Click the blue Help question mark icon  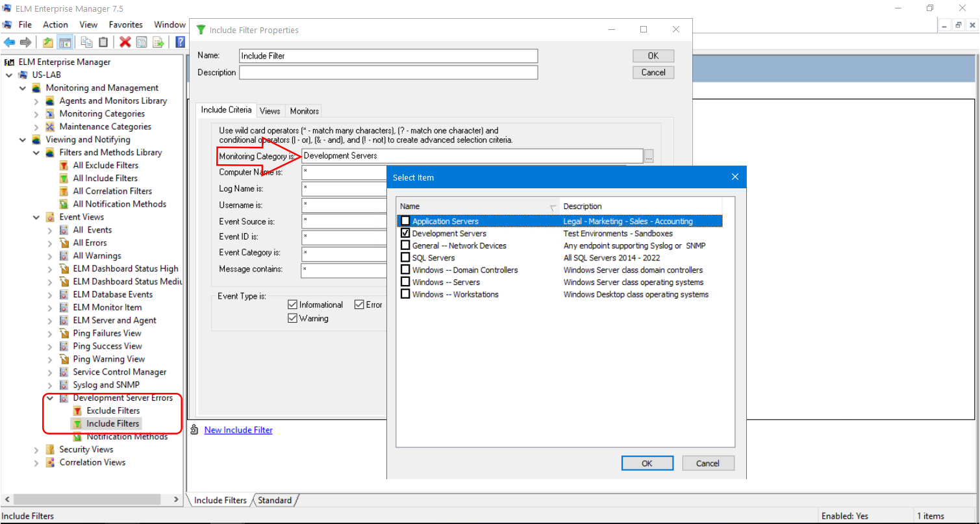[x=181, y=42]
